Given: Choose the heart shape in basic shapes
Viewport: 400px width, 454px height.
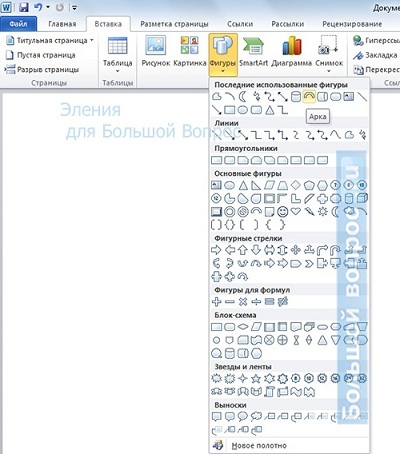Looking at the screenshot, I should (x=296, y=211).
